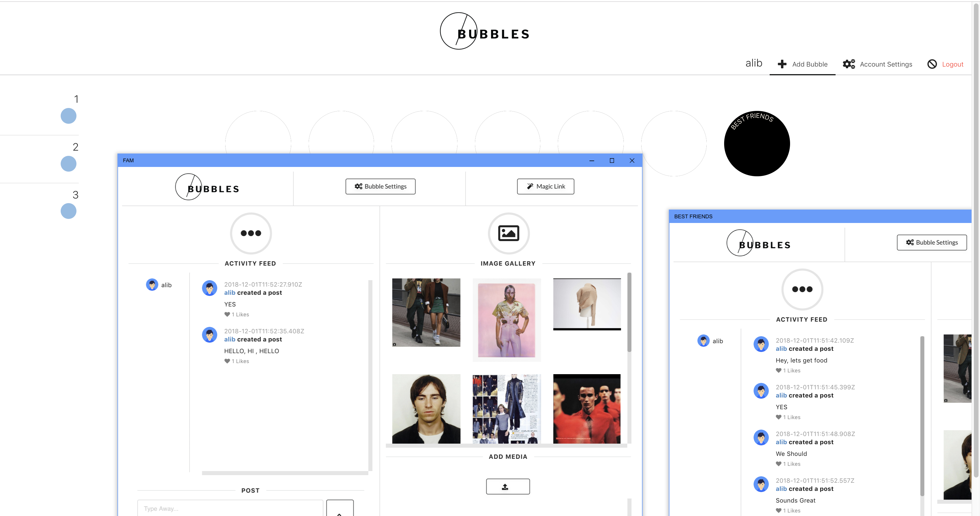
Task: Expand the post submit chevron button
Action: point(340,508)
